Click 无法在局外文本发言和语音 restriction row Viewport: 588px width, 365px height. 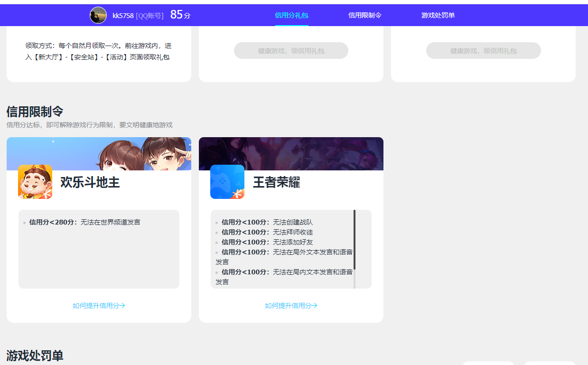284,257
